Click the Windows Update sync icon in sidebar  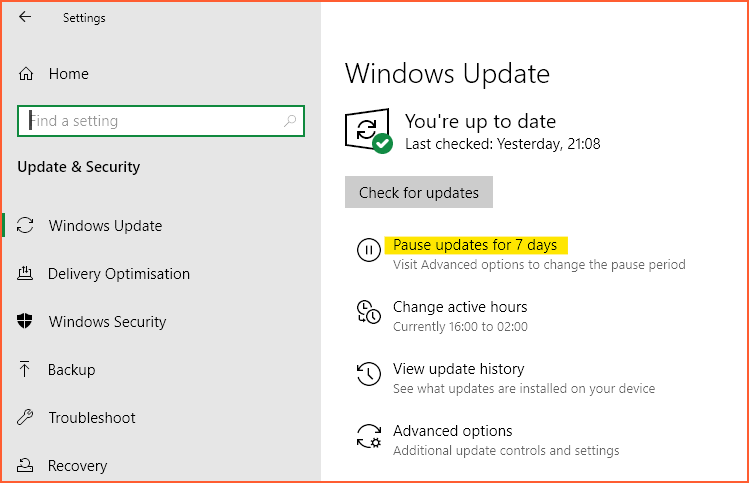coord(27,226)
